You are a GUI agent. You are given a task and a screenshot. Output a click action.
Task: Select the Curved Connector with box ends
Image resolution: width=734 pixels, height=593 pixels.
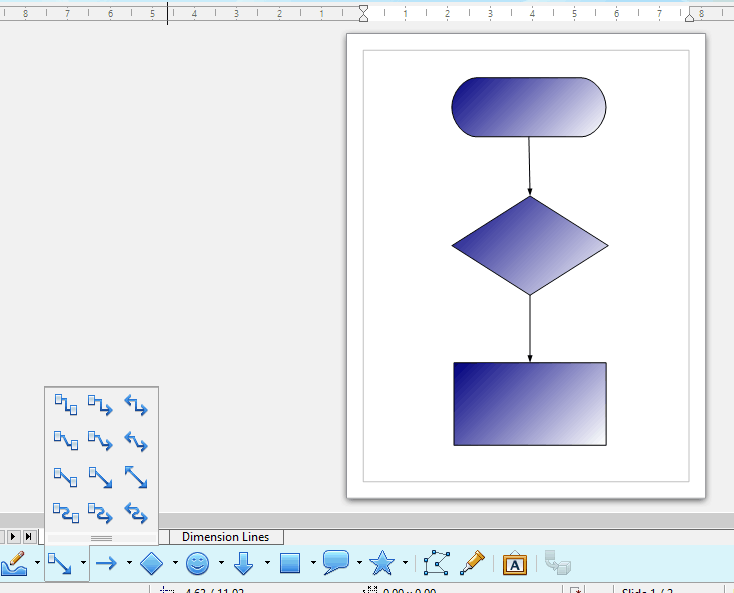coord(66,513)
